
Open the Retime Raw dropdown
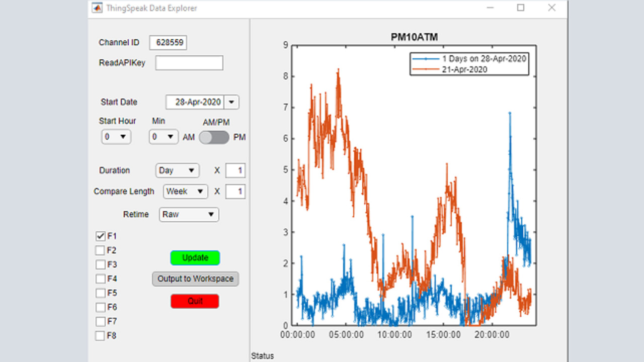[189, 215]
